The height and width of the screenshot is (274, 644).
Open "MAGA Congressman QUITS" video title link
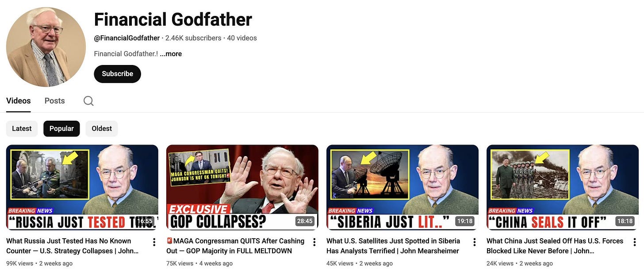(x=235, y=246)
